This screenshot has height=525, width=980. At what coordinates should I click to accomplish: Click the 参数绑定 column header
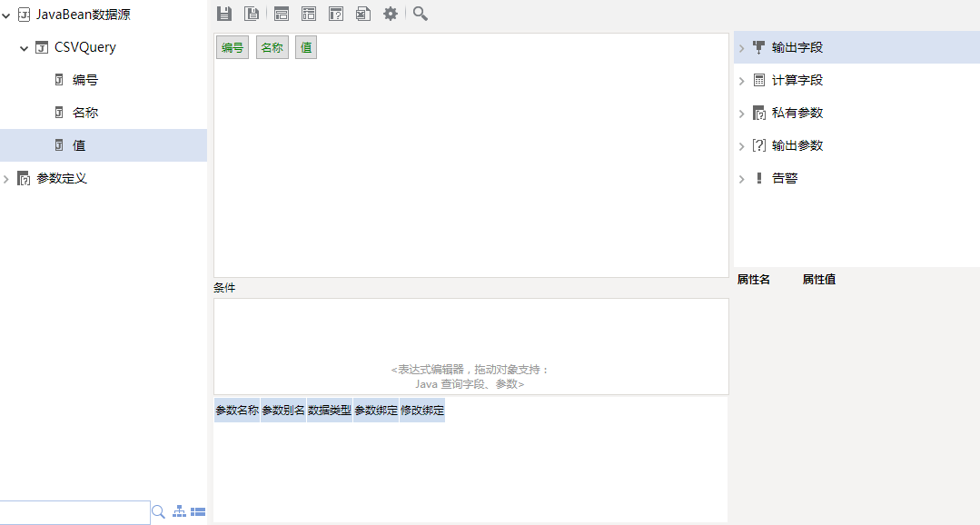[376, 410]
